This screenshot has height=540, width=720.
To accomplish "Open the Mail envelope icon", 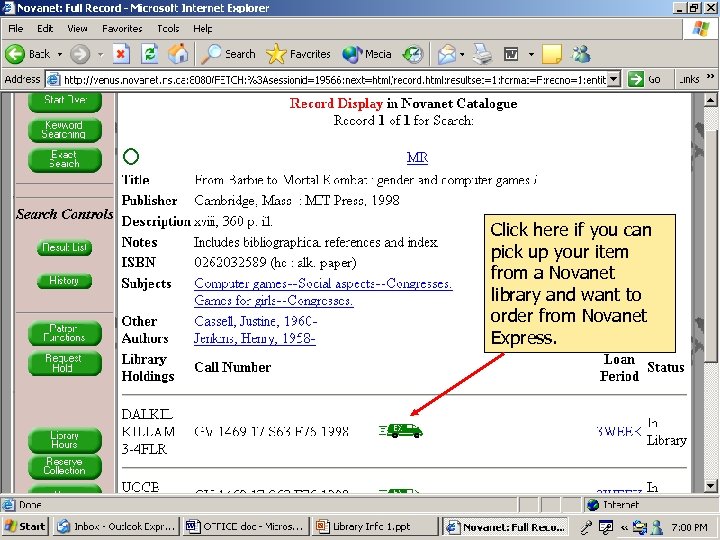I will point(447,55).
